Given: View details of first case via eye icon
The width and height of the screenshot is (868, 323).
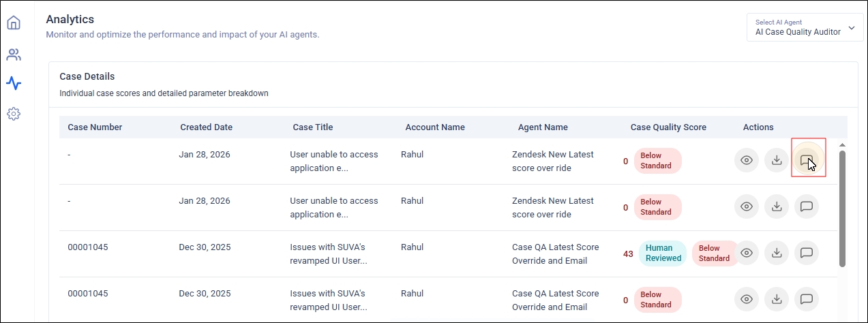Looking at the screenshot, I should point(747,160).
